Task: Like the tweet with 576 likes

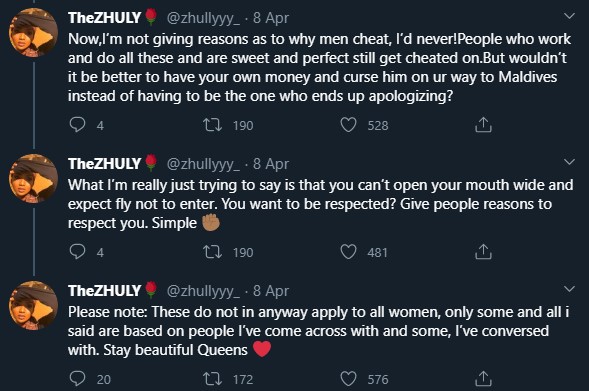Action: (348, 379)
